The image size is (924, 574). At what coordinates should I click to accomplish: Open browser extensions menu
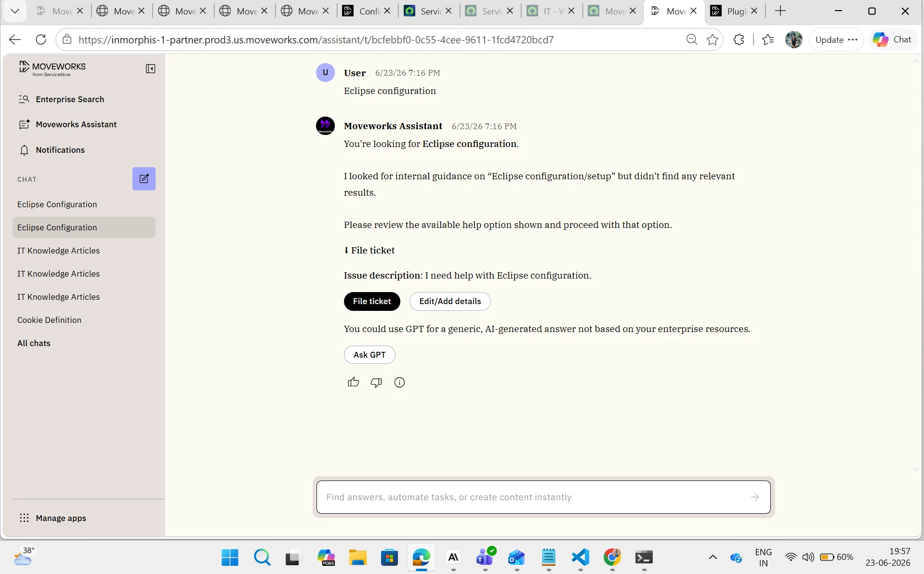pos(739,40)
